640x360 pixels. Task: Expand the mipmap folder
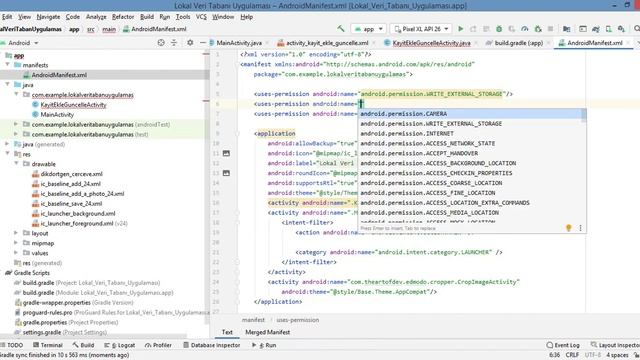[x=16, y=243]
